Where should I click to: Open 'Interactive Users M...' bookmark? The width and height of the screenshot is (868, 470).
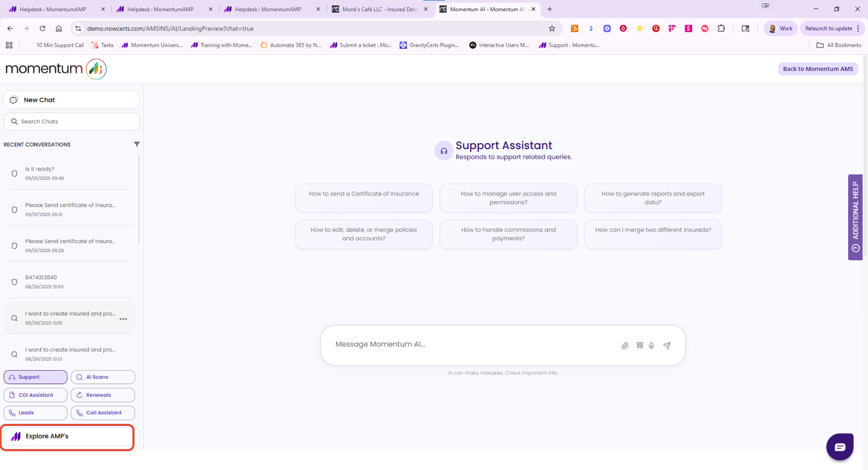499,45
